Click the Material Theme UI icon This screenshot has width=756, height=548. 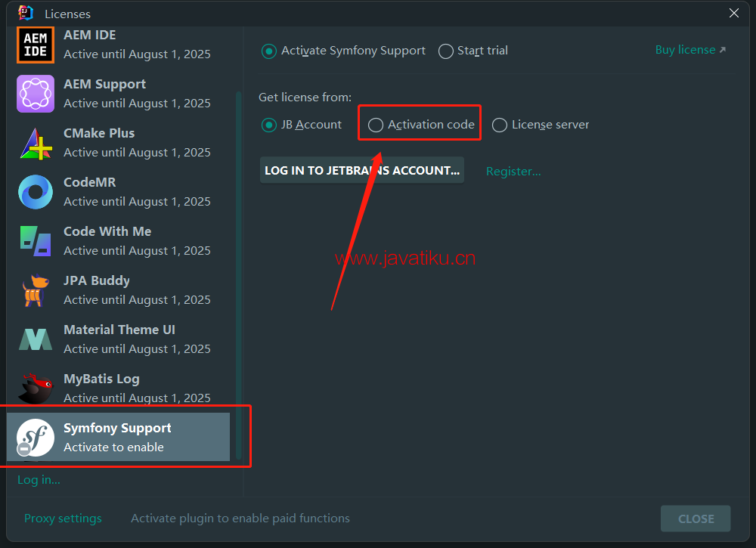coord(36,339)
